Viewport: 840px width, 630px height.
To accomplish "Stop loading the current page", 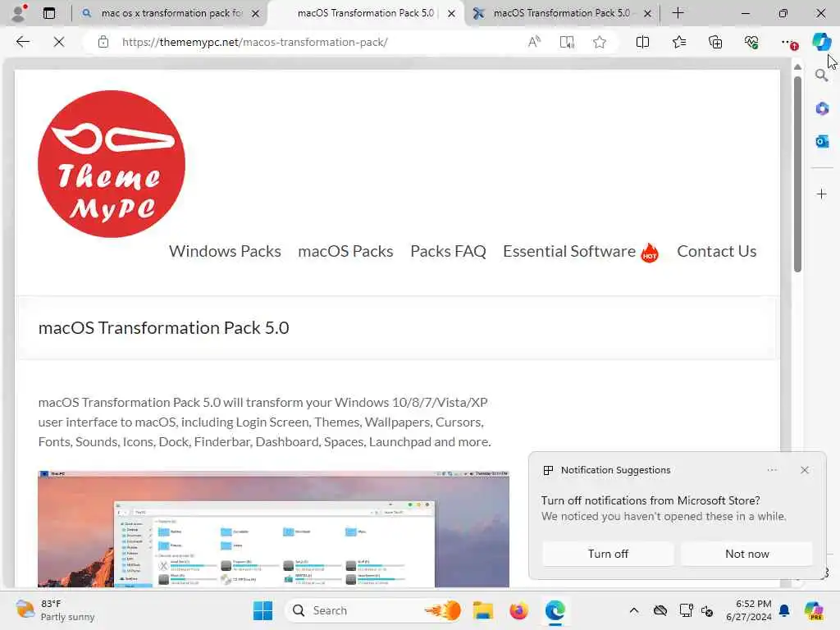I will pyautogui.click(x=59, y=42).
